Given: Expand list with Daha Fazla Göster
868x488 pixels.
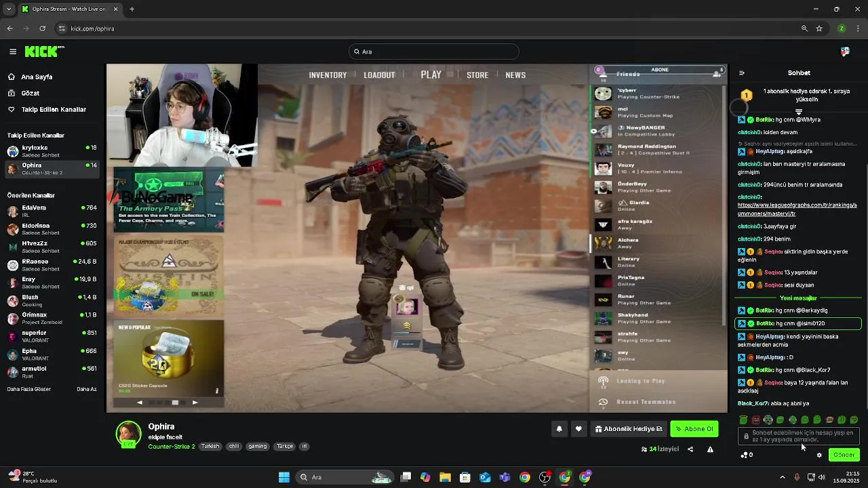Looking at the screenshot, I should pyautogui.click(x=28, y=389).
